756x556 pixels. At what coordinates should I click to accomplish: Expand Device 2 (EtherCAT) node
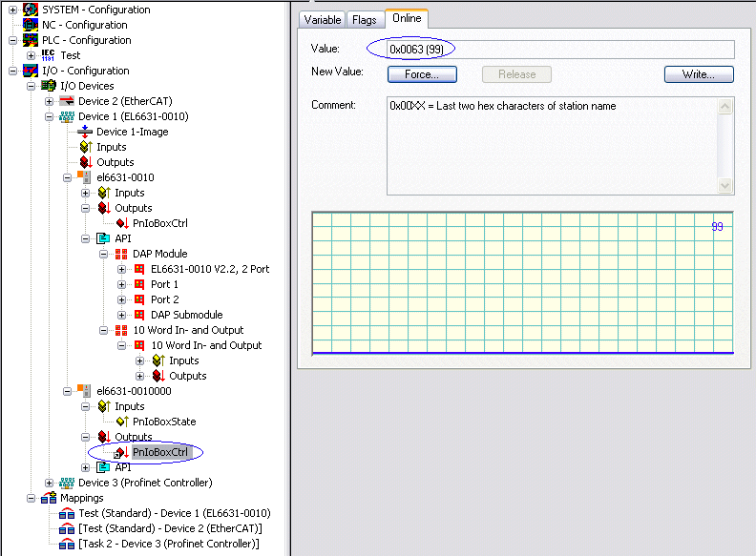point(50,101)
